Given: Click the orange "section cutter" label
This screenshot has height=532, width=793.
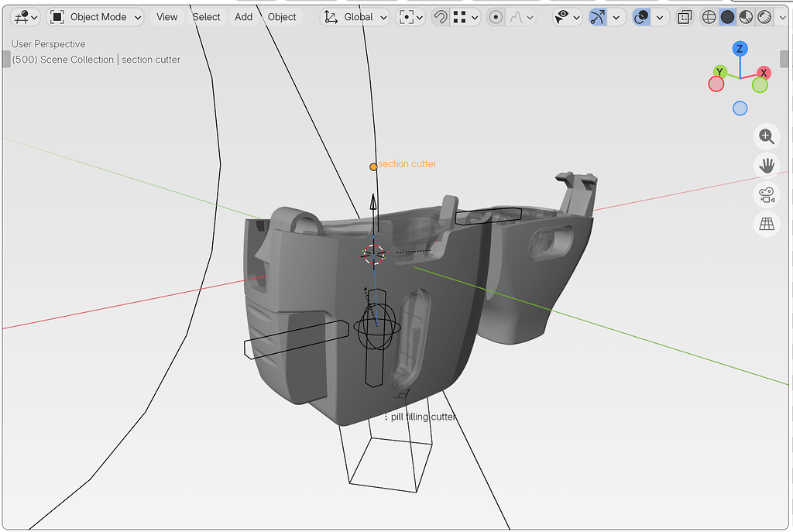Looking at the screenshot, I should [407, 164].
